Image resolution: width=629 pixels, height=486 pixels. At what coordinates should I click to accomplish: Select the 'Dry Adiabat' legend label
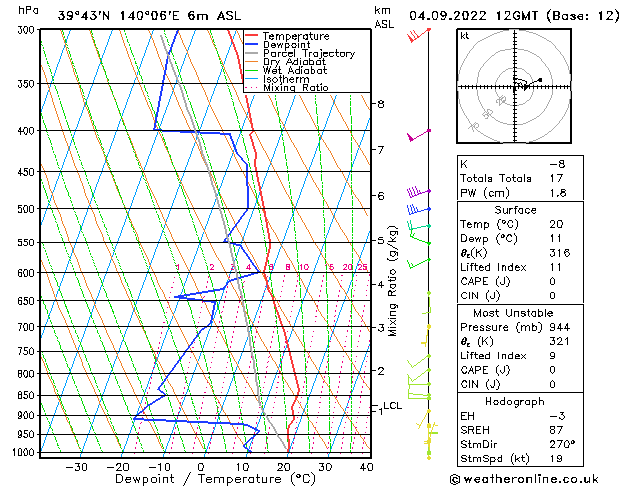294,62
